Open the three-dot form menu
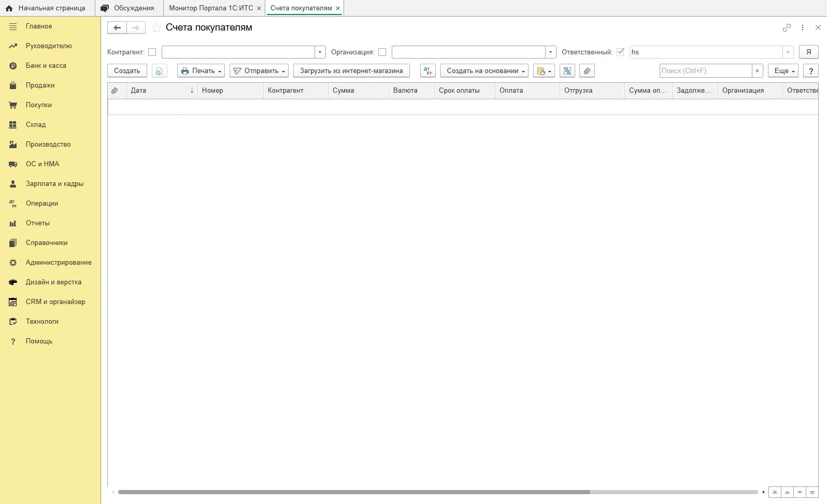 (x=803, y=28)
